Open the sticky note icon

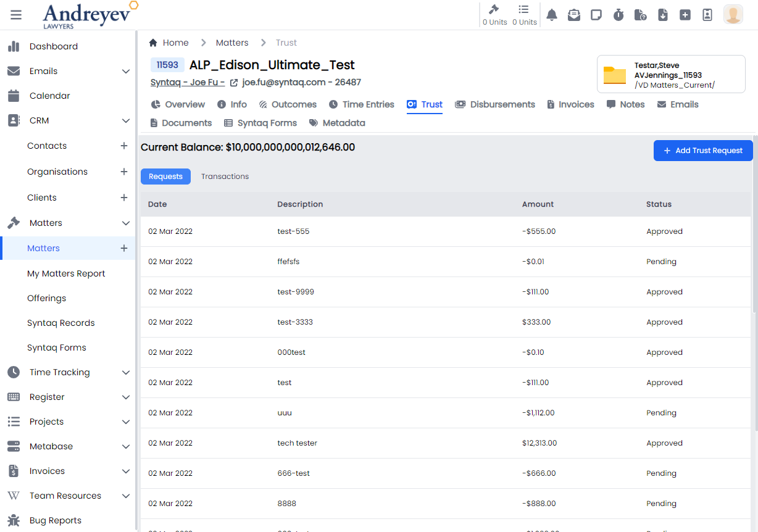[596, 15]
